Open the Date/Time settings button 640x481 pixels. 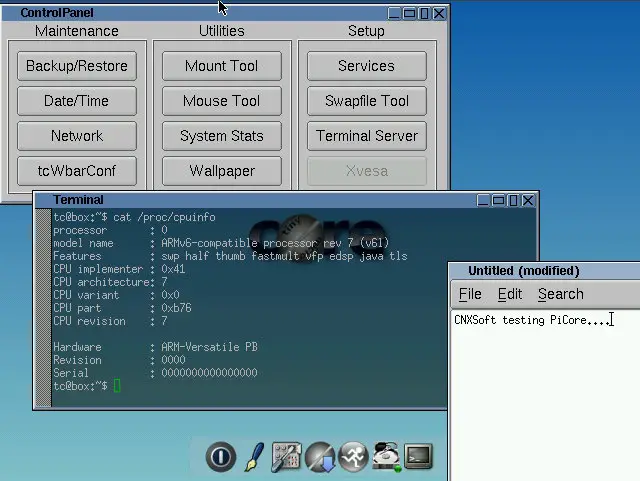[x=77, y=101]
